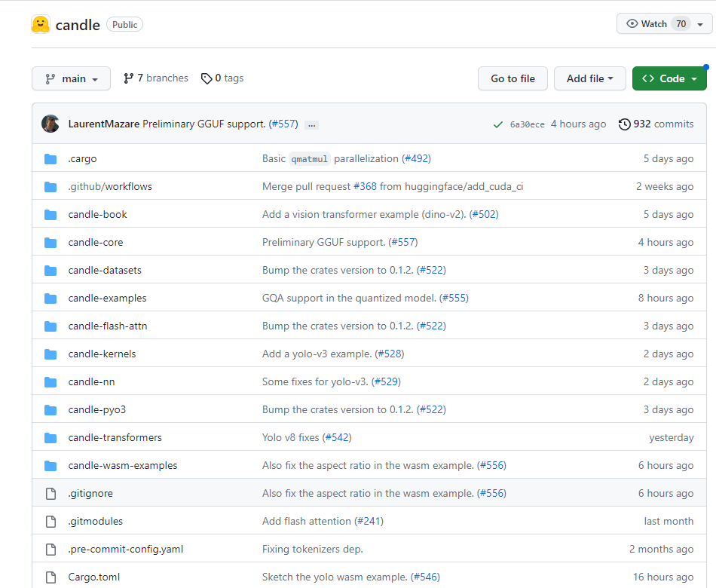Open the candle repository name link
The image size is (716, 588).
pyautogui.click(x=78, y=25)
